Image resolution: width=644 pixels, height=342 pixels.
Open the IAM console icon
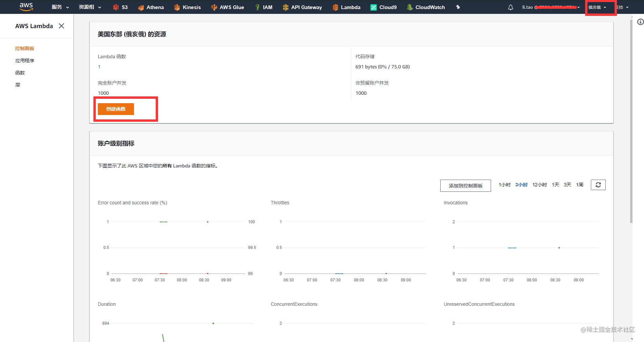[264, 7]
